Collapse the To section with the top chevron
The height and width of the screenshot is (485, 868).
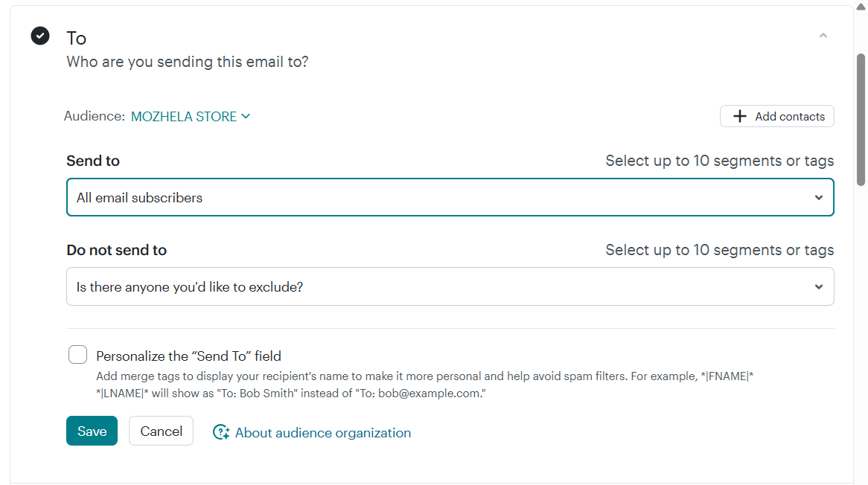coord(823,35)
